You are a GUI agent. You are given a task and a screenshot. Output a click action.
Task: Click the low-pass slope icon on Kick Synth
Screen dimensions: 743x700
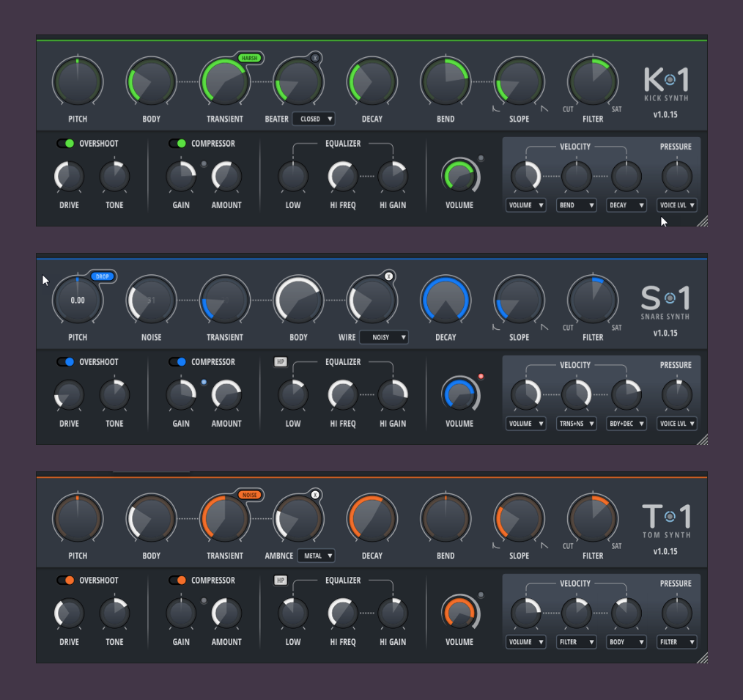(x=543, y=108)
